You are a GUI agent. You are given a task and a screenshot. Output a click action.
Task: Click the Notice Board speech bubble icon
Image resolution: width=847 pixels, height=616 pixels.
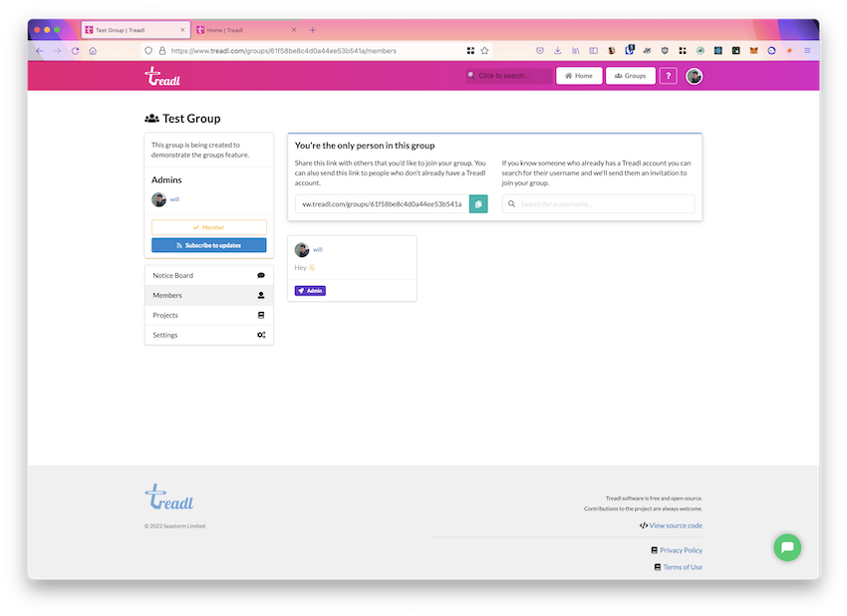click(x=261, y=275)
